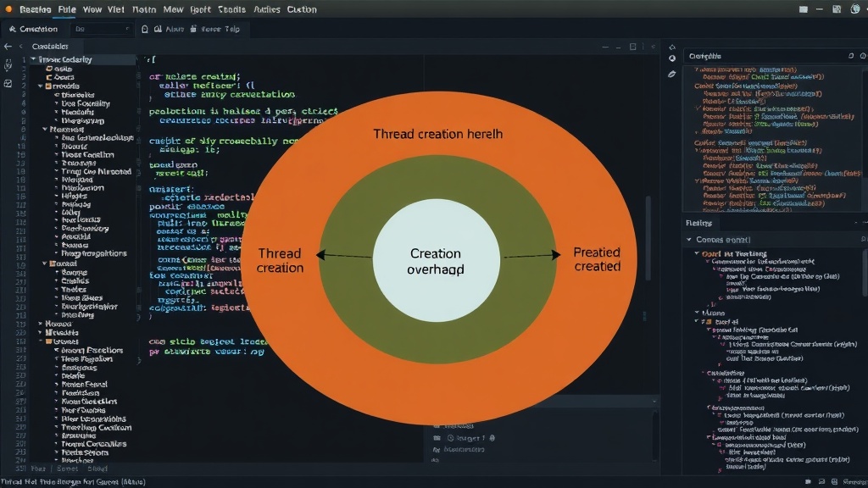This screenshot has height=488, width=868.
Task: Click the lock icon in the toolbar
Action: click(x=144, y=29)
